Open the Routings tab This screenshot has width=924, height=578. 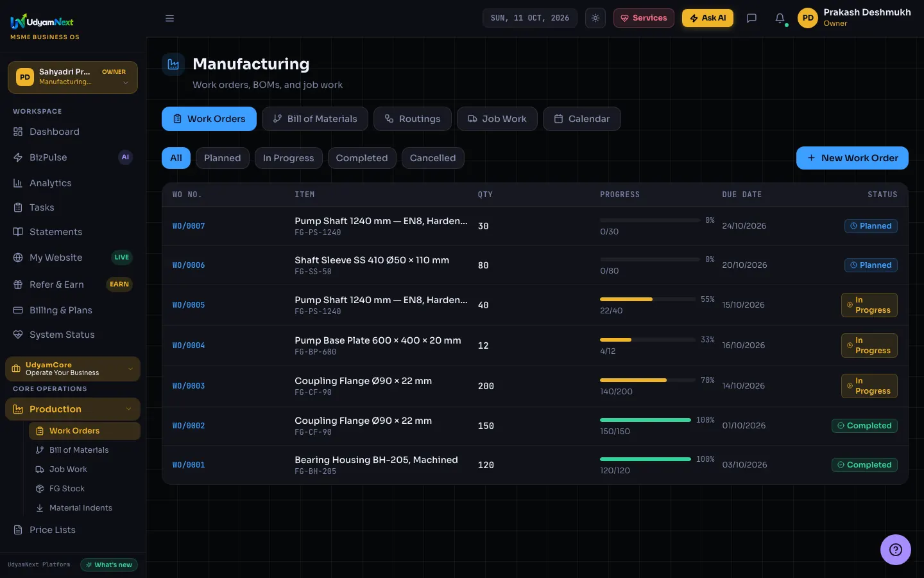click(413, 119)
